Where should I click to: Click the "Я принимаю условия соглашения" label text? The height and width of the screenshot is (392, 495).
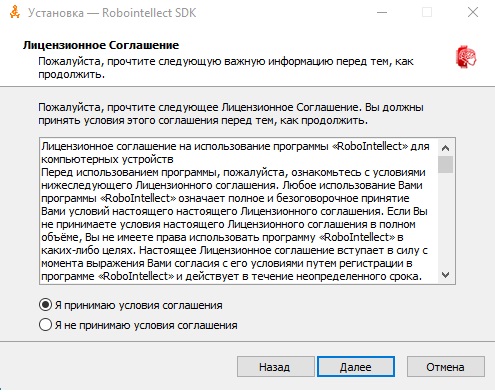[x=139, y=305]
